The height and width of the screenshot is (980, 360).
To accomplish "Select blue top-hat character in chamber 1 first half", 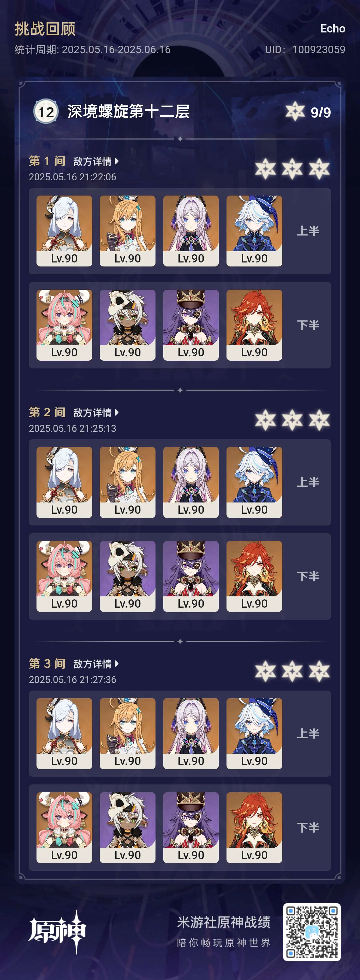I will click(x=254, y=231).
